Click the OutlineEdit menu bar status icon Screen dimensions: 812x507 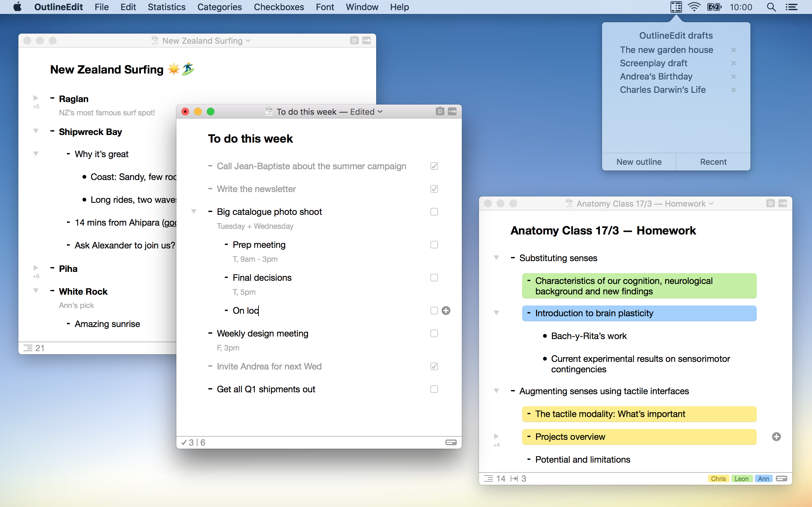coord(676,7)
